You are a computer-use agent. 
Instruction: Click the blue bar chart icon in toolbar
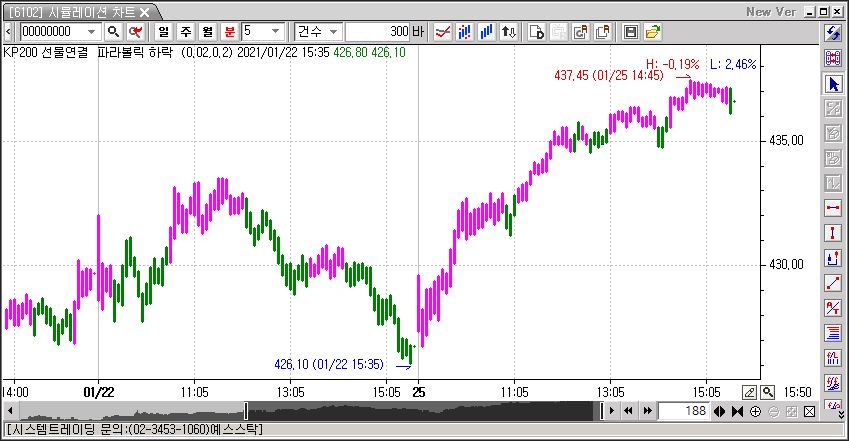(x=487, y=32)
